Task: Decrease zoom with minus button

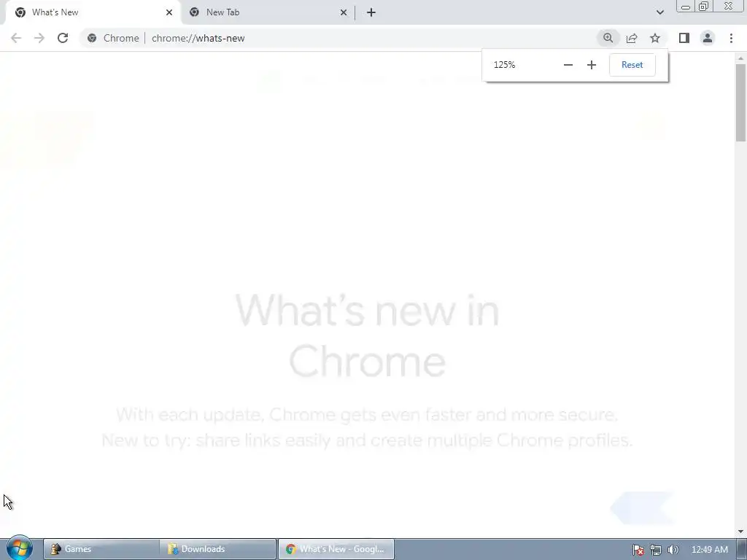Action: (x=568, y=65)
